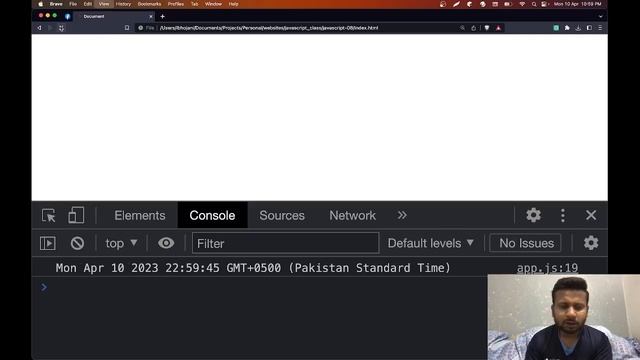640x360 pixels.
Task: Open the Brave Rewards triangle icon
Action: coord(498,28)
